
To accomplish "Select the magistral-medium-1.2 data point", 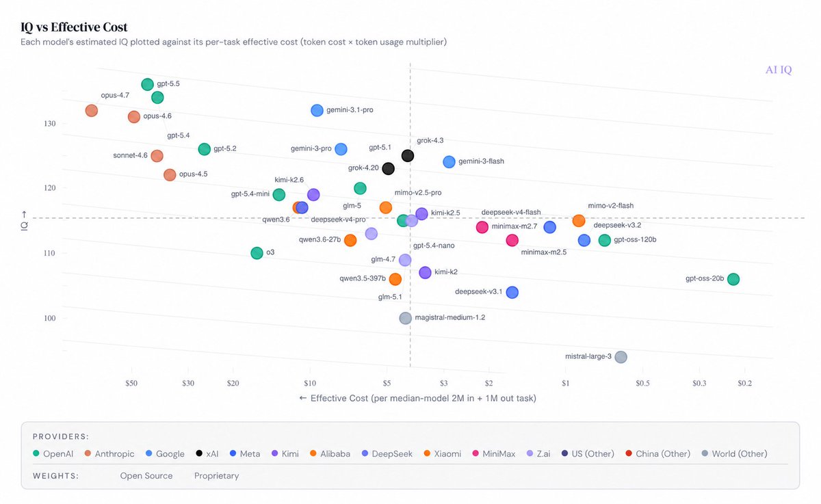I will 406,318.
